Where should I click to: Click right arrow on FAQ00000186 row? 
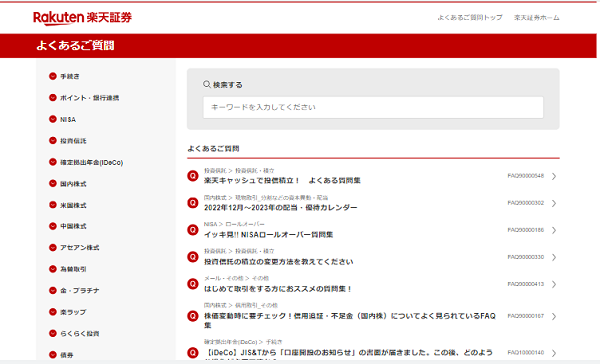(554, 230)
